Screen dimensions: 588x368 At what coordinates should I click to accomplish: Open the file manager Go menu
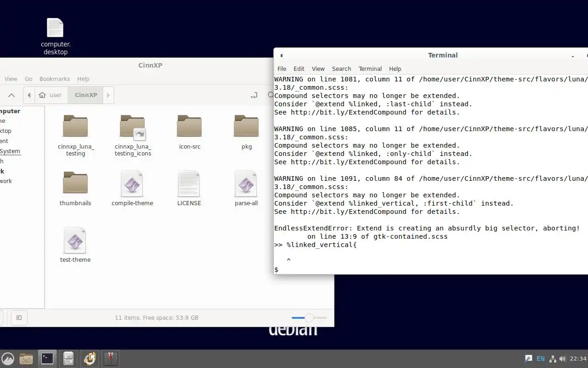pyautogui.click(x=28, y=79)
